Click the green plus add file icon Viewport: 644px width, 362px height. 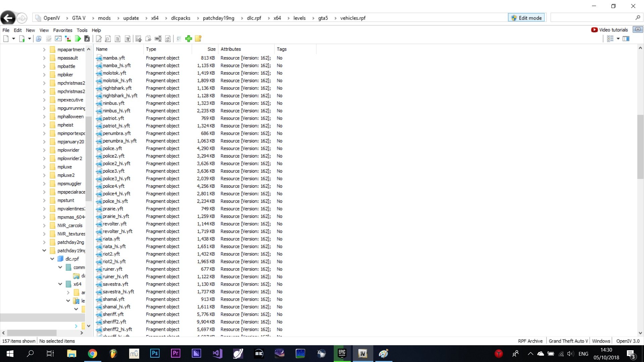click(x=189, y=39)
